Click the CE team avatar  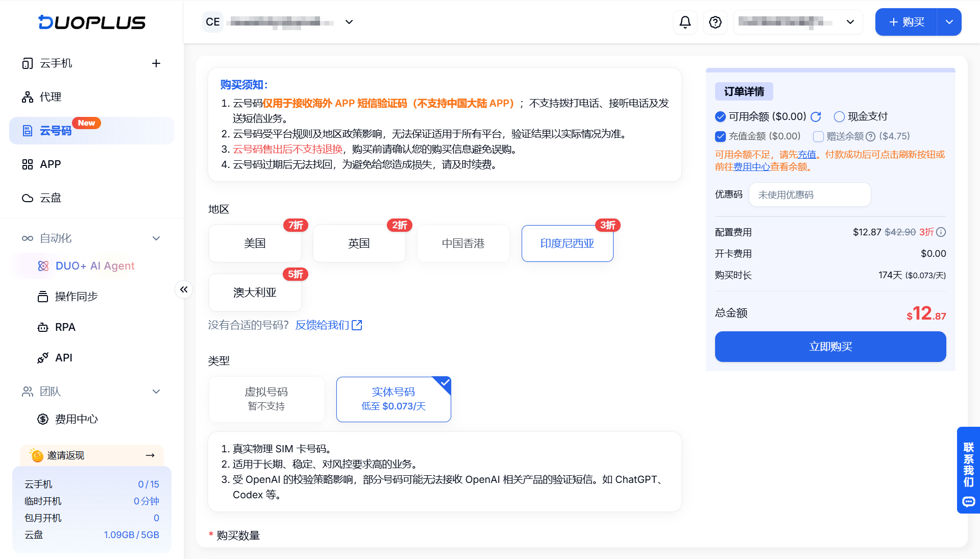point(213,22)
